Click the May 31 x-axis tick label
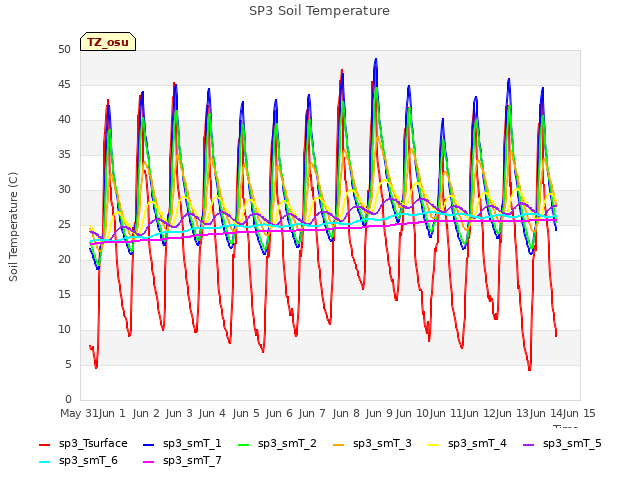Viewport: 640px width, 480px height. (x=79, y=413)
